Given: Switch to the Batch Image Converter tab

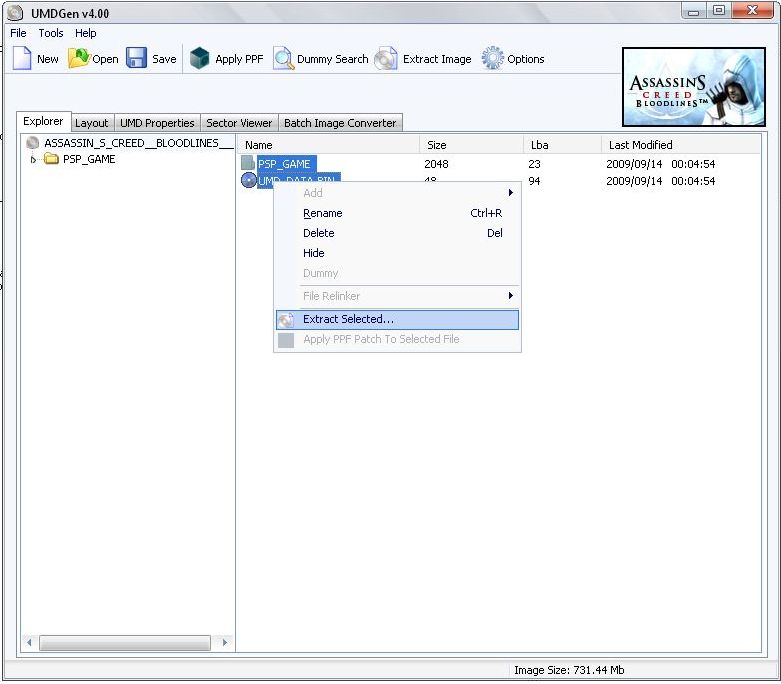Looking at the screenshot, I should pyautogui.click(x=340, y=123).
